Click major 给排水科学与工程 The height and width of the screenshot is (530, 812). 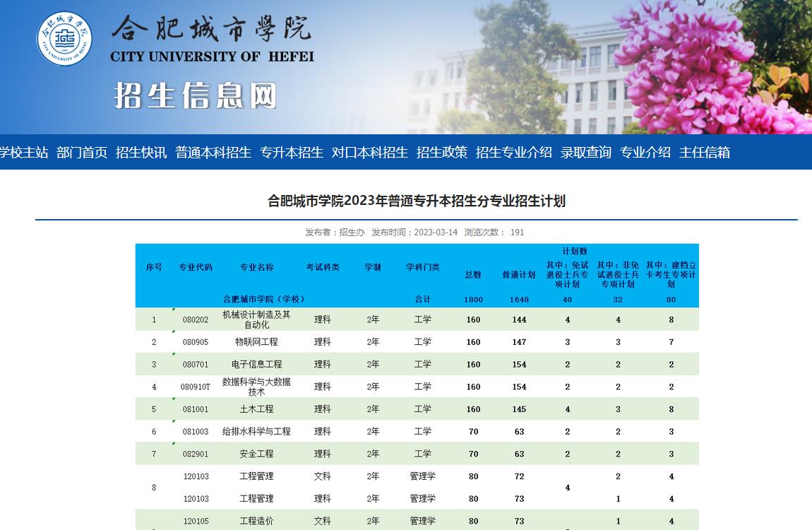point(257,431)
